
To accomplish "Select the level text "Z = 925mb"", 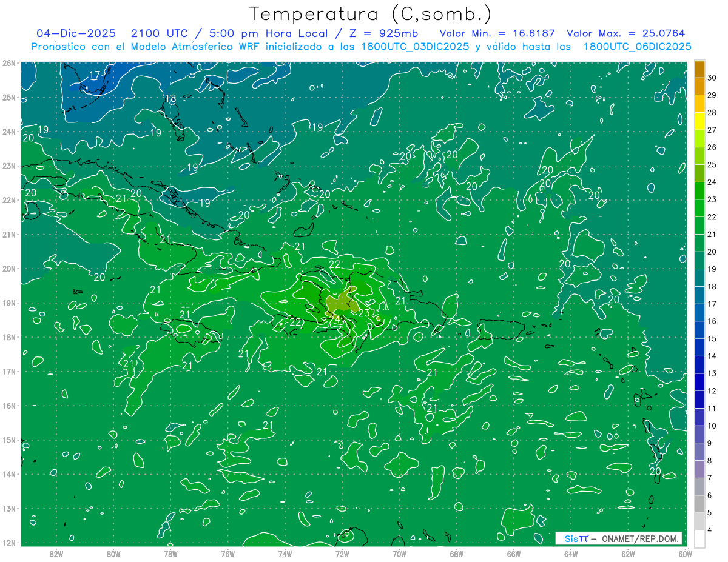I will tap(383, 33).
